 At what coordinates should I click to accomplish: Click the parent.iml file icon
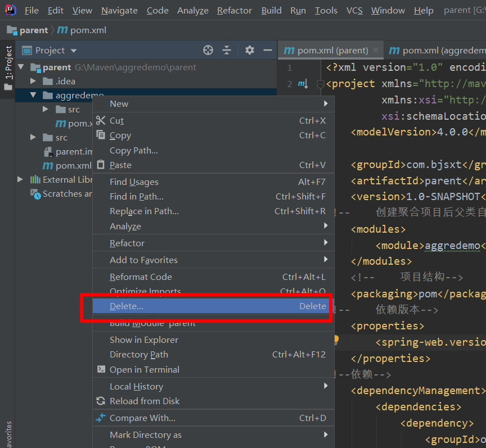click(48, 152)
